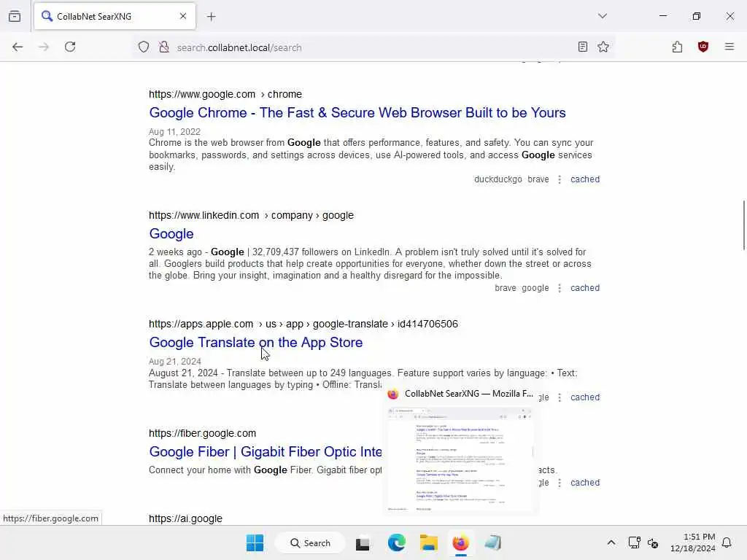Screen dimensions: 747x560
Task: Click the https://ai.google URL text
Action: (185, 518)
